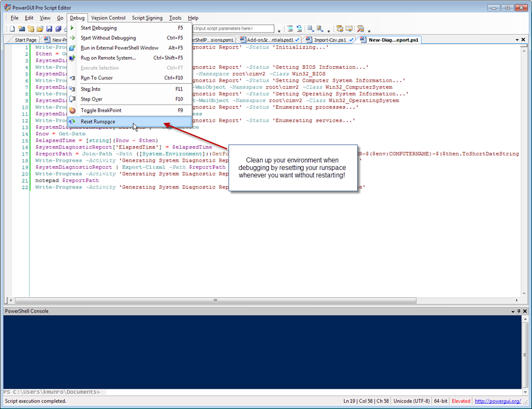Choose Reset Runspace from Debug menu
Image resolution: width=532 pixels, height=409 pixels.
pyautogui.click(x=98, y=121)
